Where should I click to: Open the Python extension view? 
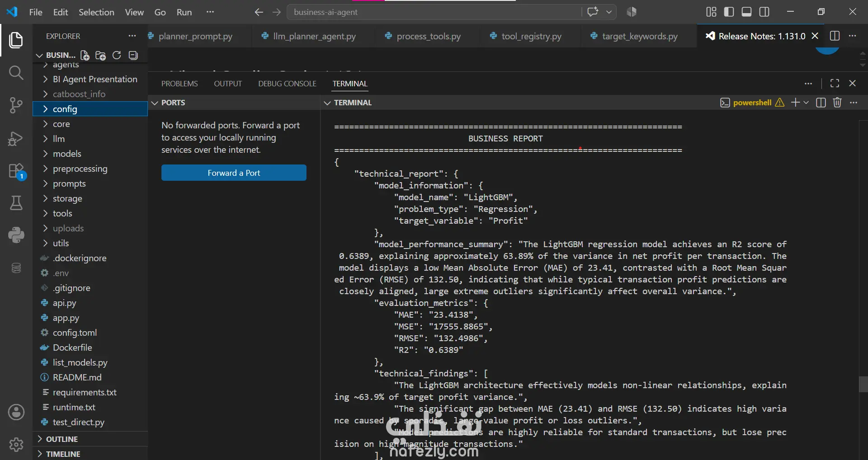[16, 235]
